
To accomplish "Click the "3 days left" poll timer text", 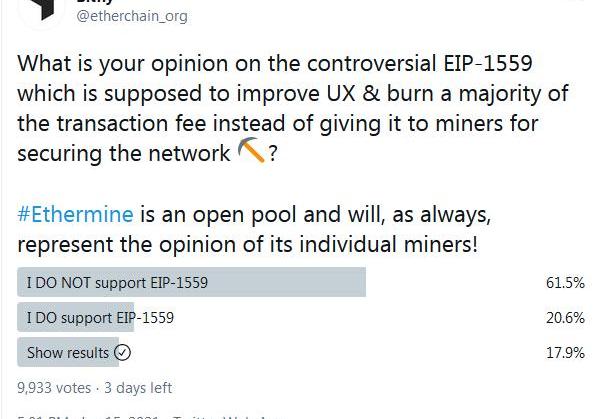I will (138, 388).
